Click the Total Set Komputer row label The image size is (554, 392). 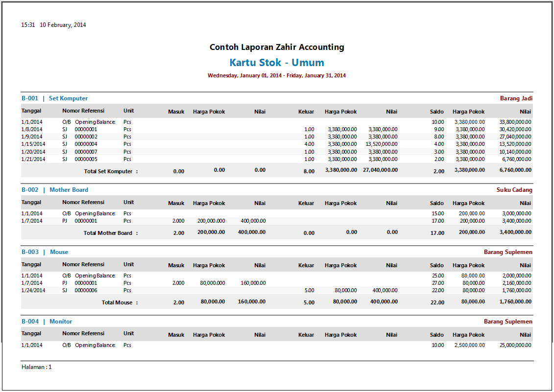point(111,171)
